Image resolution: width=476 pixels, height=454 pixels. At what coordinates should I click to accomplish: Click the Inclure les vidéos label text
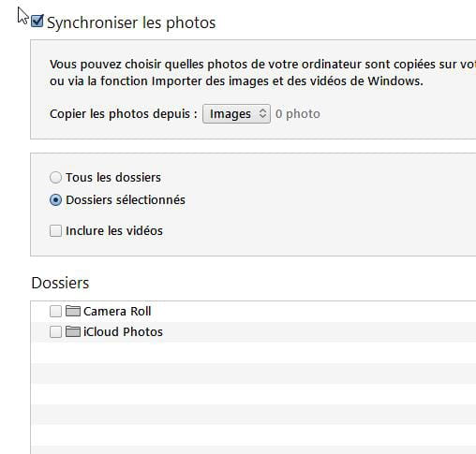[114, 231]
